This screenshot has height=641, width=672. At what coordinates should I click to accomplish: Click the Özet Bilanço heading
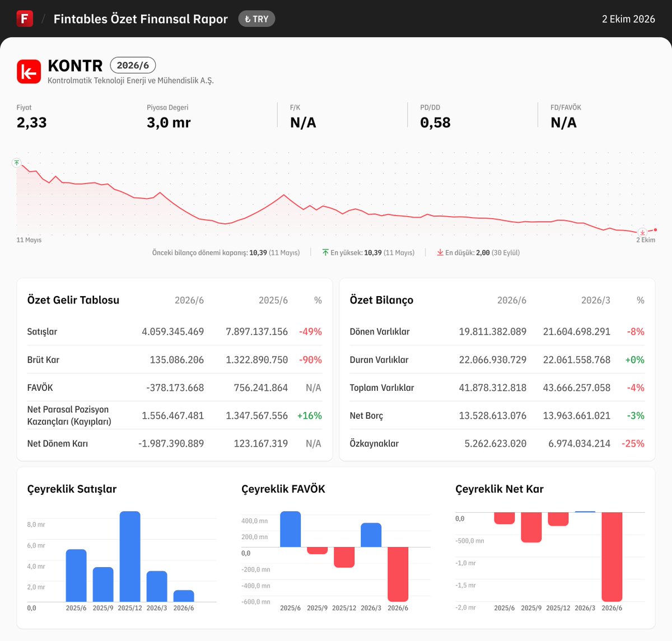[381, 300]
